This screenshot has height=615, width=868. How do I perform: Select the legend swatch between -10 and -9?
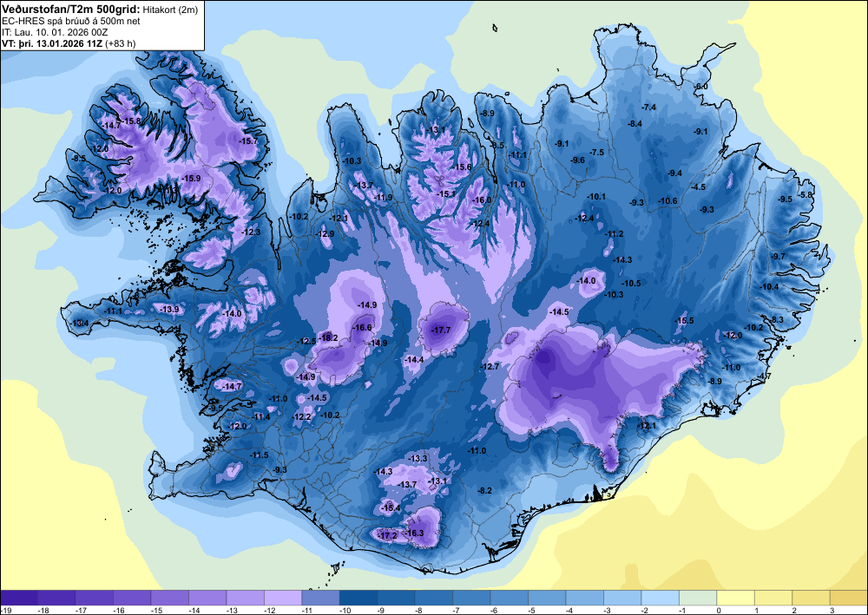[x=358, y=598]
